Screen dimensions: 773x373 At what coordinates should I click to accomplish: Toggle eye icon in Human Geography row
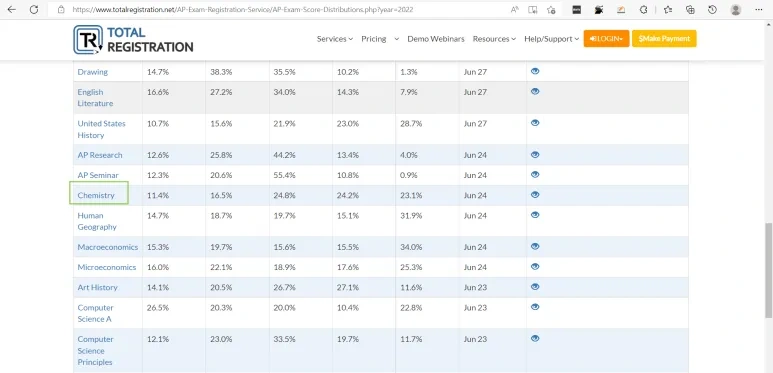[535, 215]
